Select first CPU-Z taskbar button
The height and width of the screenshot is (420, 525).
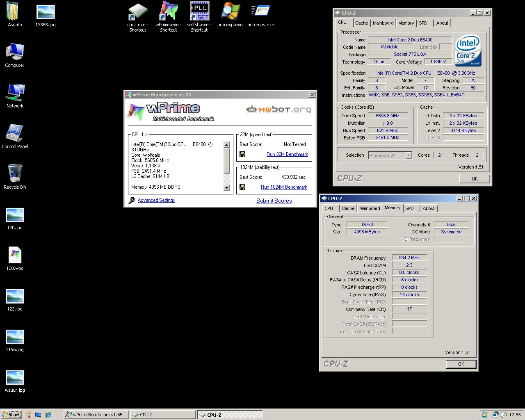[x=163, y=415]
